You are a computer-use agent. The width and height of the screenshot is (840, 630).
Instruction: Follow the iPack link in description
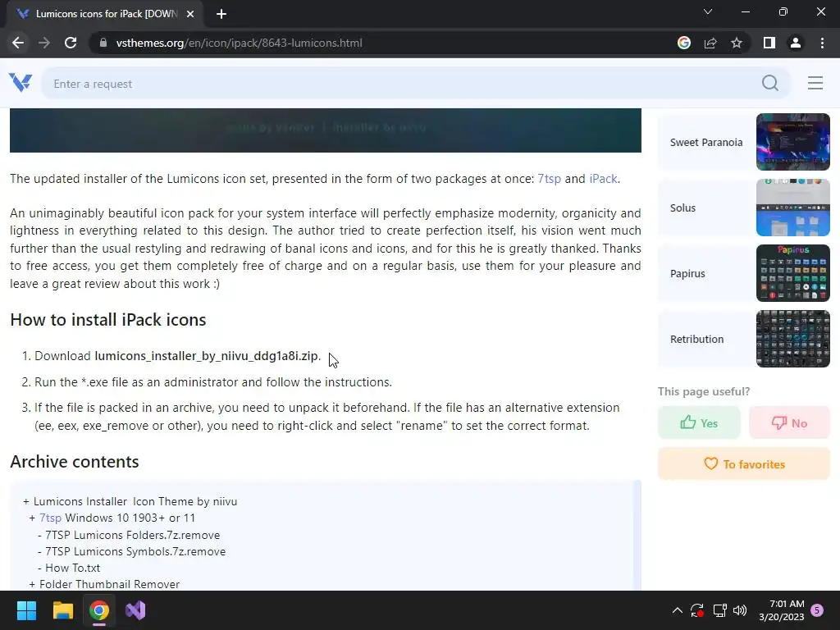click(603, 178)
